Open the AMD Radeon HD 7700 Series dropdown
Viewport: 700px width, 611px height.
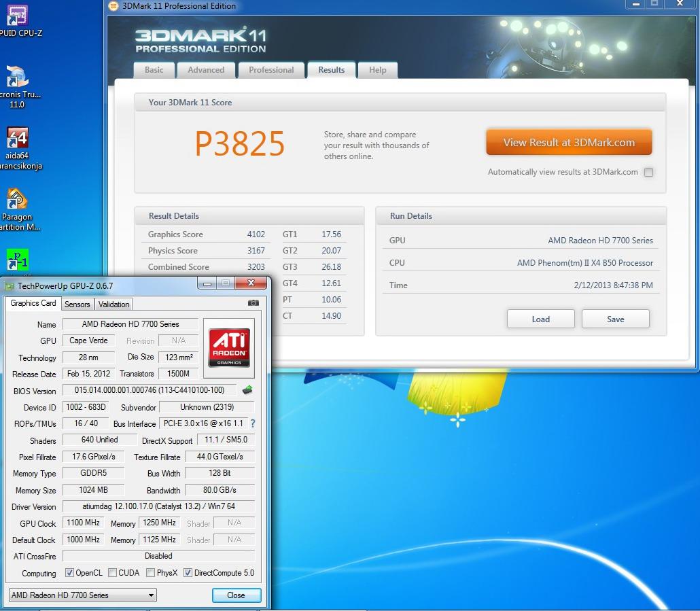(83, 595)
